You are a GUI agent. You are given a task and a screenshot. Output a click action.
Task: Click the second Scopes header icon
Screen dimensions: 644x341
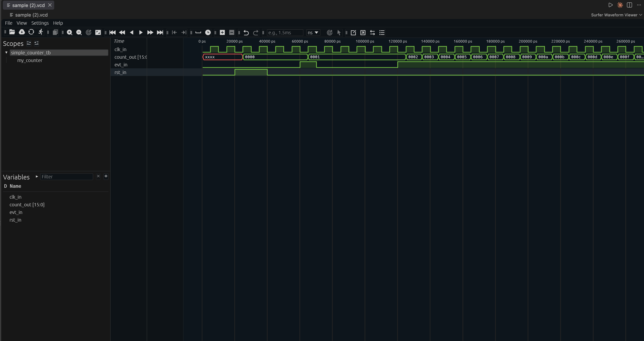coord(37,43)
